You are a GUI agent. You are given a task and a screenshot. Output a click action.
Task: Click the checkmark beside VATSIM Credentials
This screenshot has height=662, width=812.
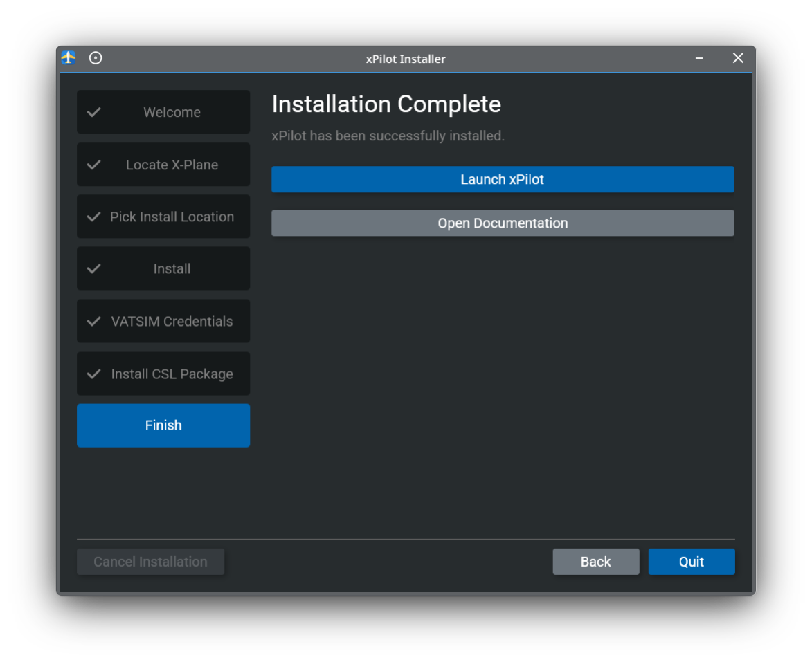pos(94,321)
